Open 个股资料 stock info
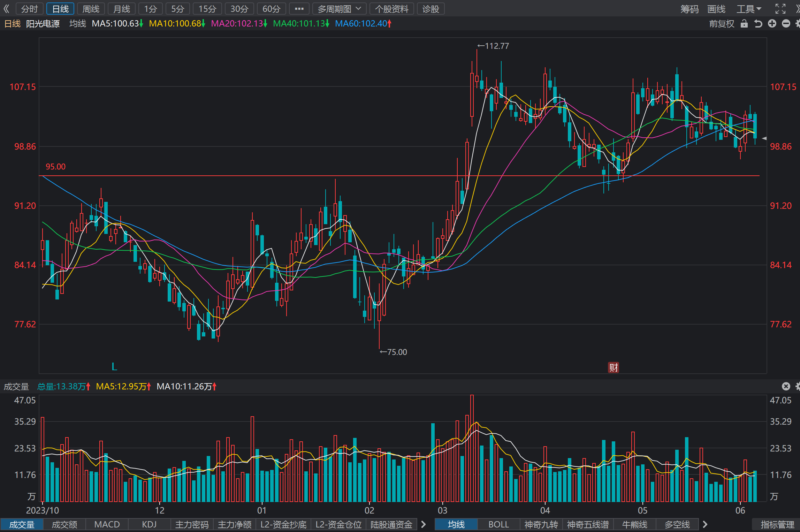The height and width of the screenshot is (532, 800). [x=391, y=9]
